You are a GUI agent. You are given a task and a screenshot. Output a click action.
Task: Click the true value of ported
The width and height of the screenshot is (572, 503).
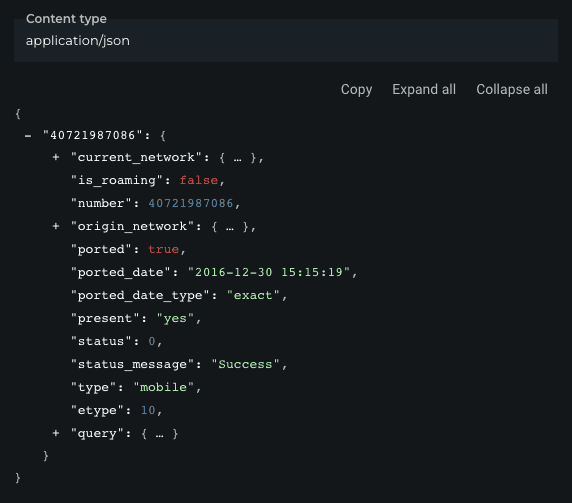point(163,249)
